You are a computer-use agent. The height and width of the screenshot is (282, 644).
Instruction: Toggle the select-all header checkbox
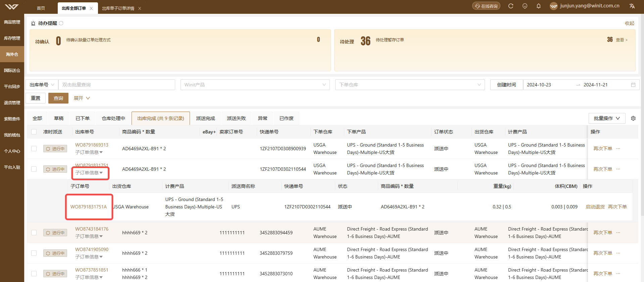[x=34, y=132]
